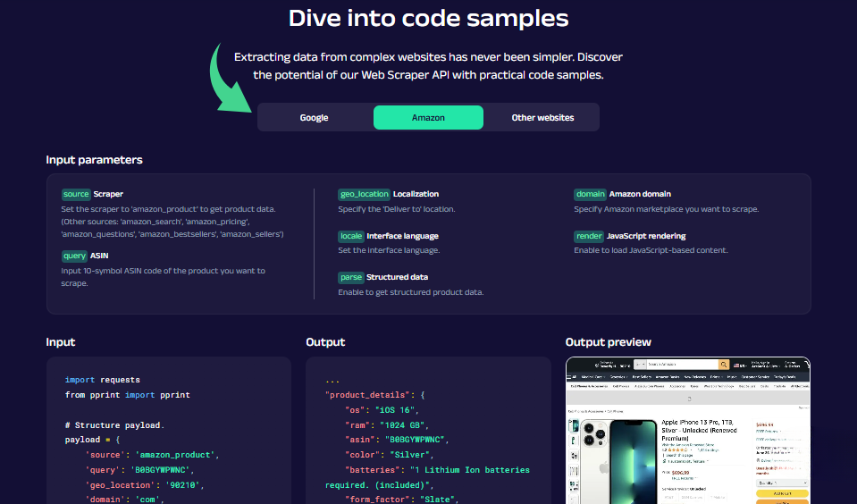Viewport: 857px width, 504px height.
Task: Click the green 'domain' parameter tag
Action: click(x=590, y=194)
